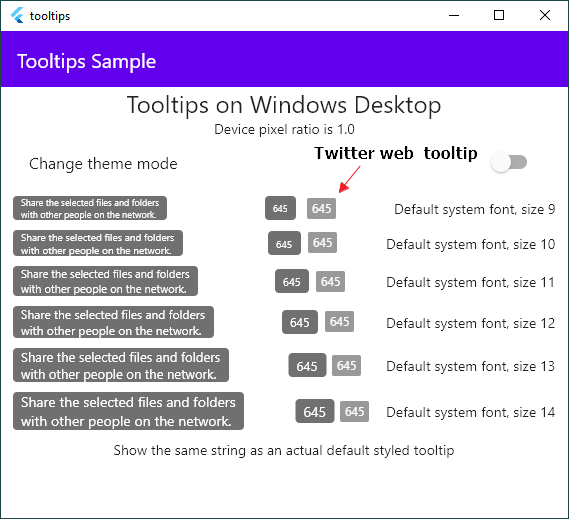This screenshot has height=519, width=569.
Task: Click the 'Tooltips on Windows Desktop' heading
Action: coord(284,105)
